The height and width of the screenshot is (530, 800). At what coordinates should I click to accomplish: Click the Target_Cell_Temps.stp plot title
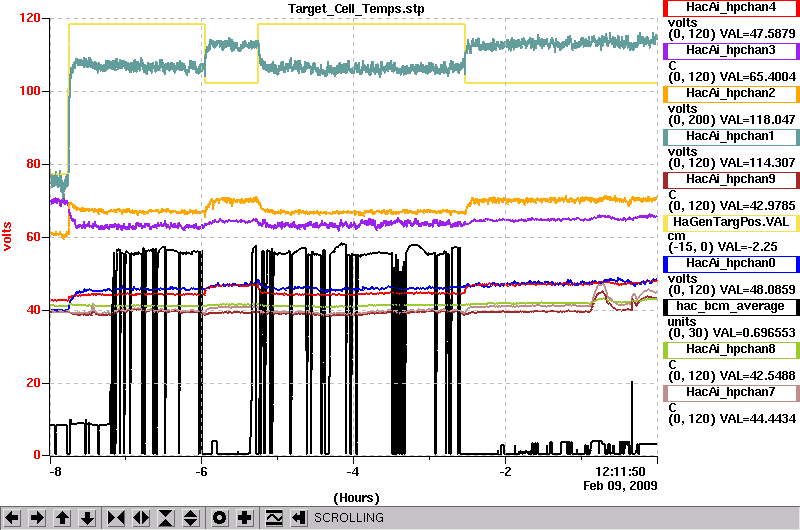pos(356,9)
